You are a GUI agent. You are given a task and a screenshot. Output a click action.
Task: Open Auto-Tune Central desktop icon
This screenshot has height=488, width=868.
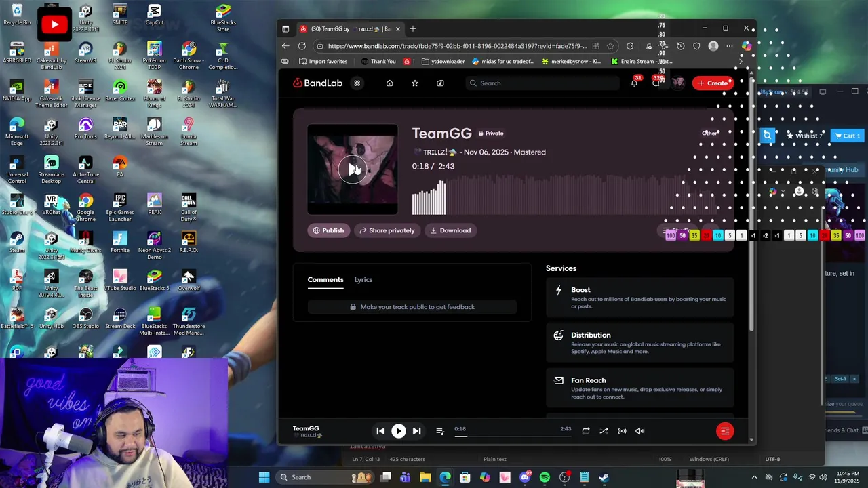[85, 170]
